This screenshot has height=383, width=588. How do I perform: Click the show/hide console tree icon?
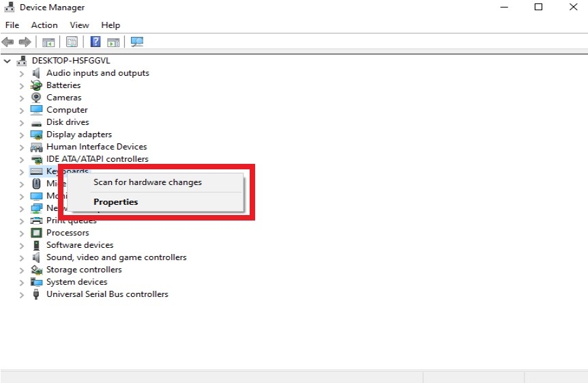(48, 42)
